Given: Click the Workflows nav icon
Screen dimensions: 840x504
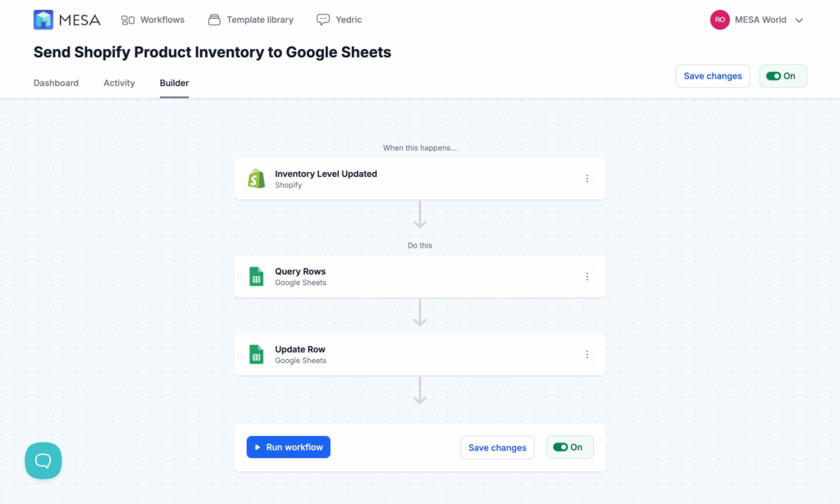Looking at the screenshot, I should (127, 20).
